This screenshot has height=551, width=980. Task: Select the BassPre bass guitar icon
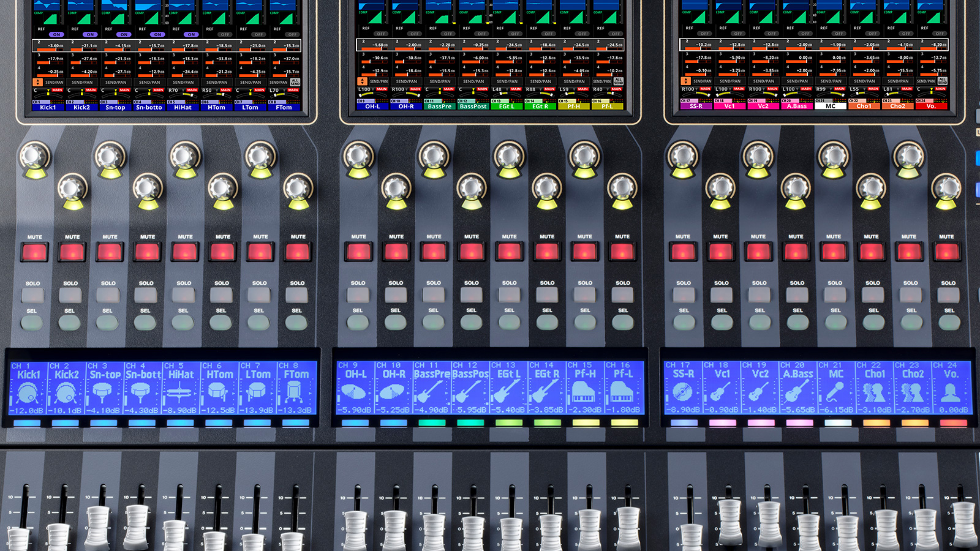pos(431,392)
